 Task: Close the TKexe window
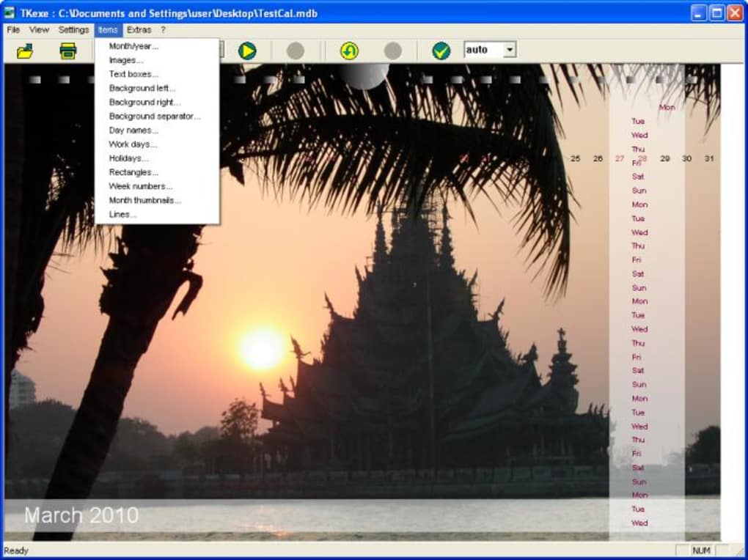point(735,13)
